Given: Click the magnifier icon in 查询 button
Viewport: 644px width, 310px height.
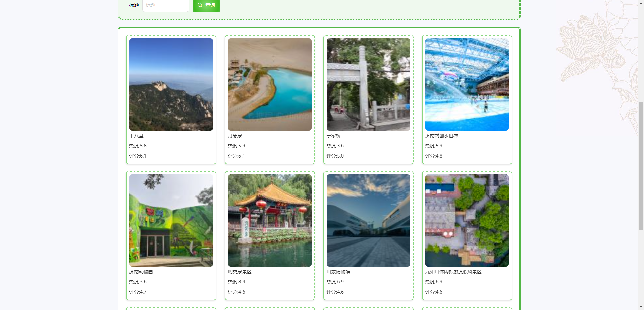Looking at the screenshot, I should (x=200, y=5).
